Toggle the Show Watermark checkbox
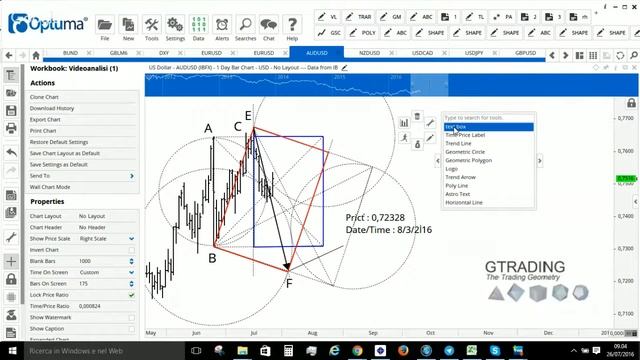This screenshot has height=360, width=640. (x=131, y=318)
